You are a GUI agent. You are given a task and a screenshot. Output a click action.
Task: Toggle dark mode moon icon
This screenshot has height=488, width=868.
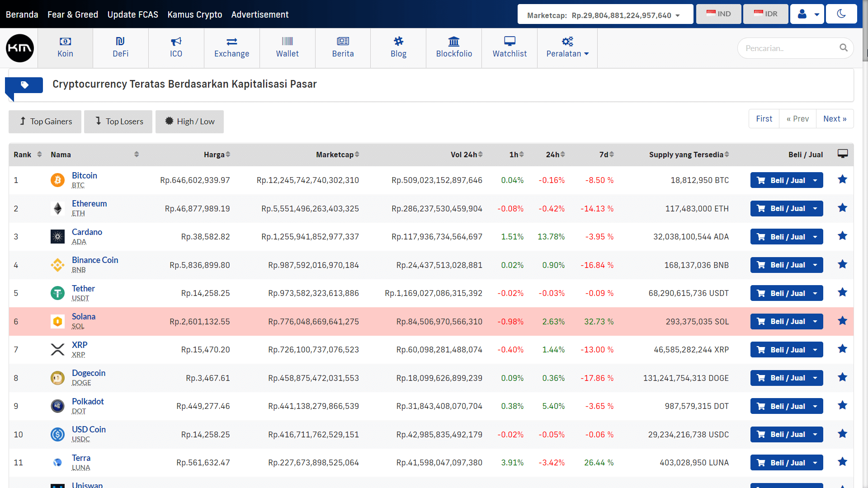tap(841, 14)
